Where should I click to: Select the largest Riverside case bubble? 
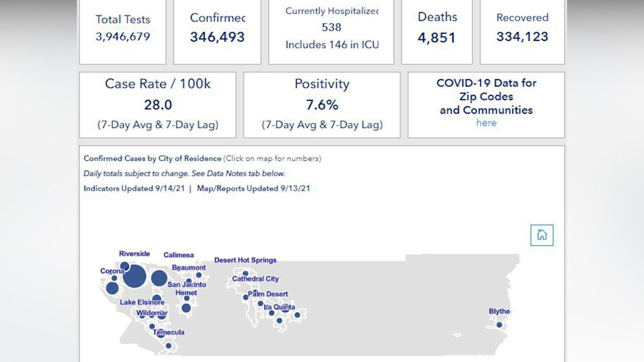(134, 276)
